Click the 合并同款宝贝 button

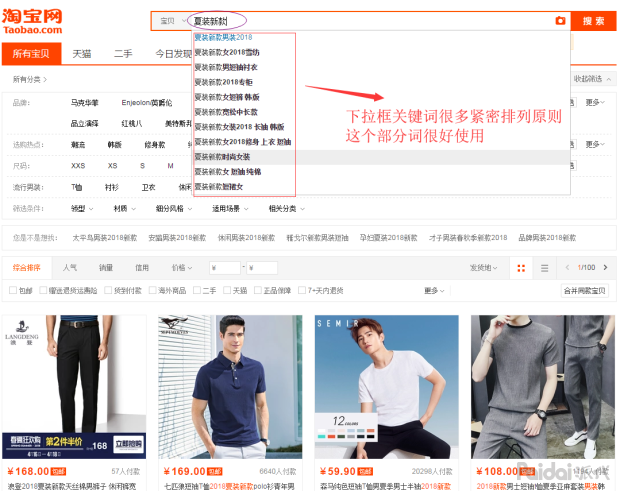click(584, 291)
